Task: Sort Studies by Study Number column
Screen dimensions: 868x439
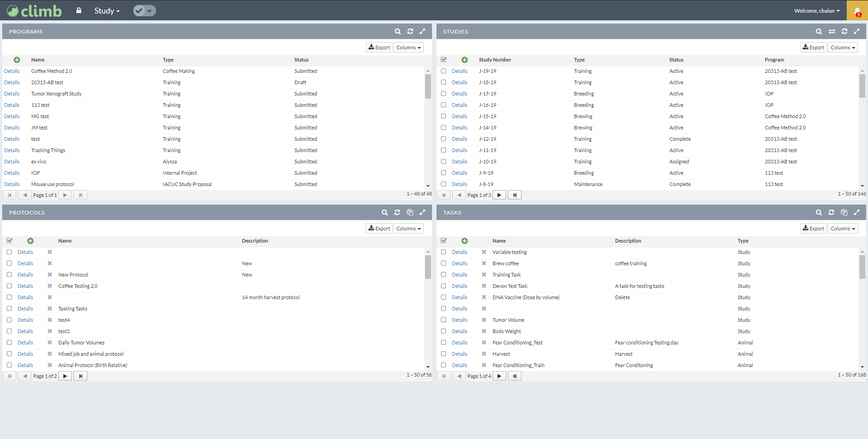Action: point(495,60)
